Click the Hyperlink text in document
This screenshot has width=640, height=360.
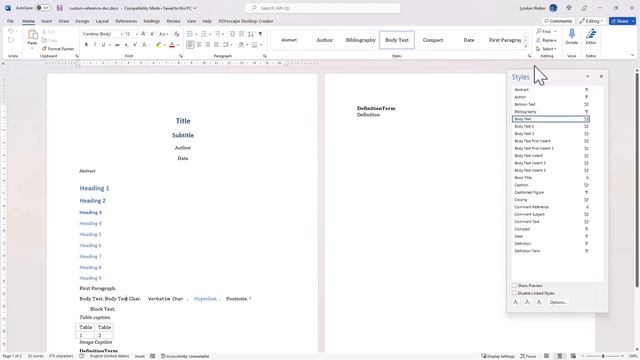tap(205, 299)
